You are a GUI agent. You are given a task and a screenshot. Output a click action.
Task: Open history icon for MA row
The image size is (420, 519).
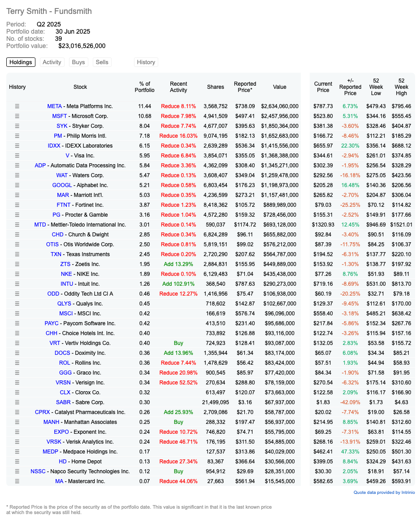17,481
